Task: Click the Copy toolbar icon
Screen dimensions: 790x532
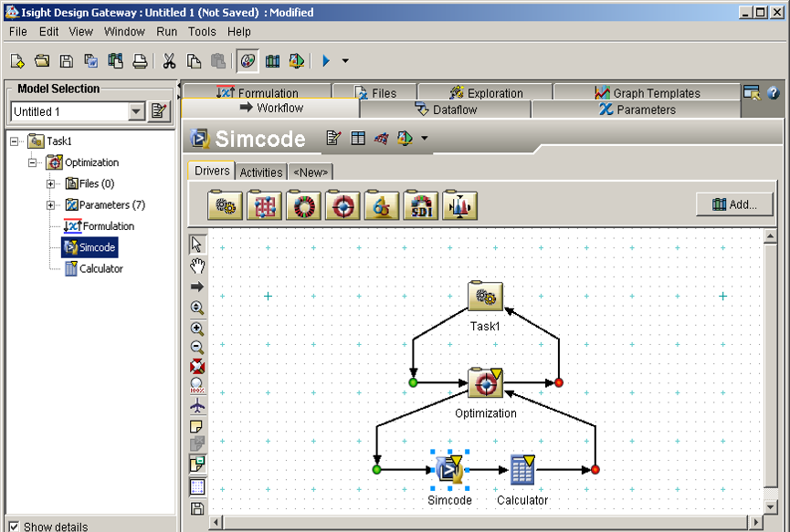Action: tap(194, 61)
